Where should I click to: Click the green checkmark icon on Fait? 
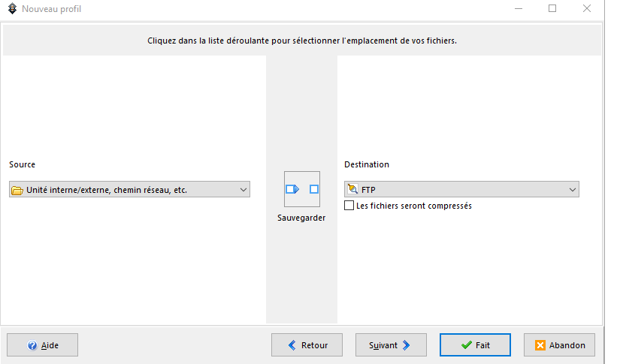(467, 345)
